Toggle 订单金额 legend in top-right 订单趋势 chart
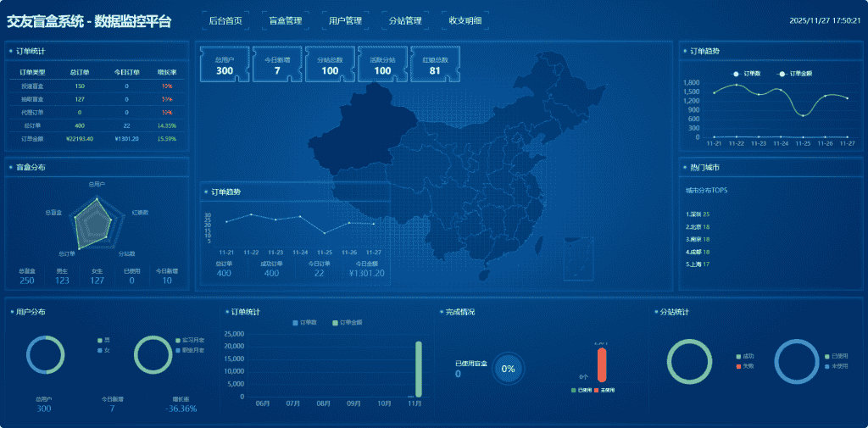Screen dimensions: 868x428 794,74
